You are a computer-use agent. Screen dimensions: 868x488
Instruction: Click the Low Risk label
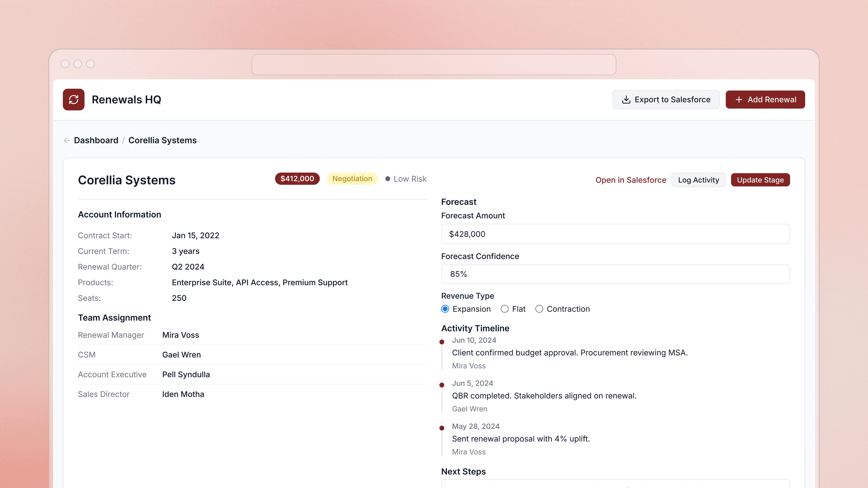pos(410,179)
